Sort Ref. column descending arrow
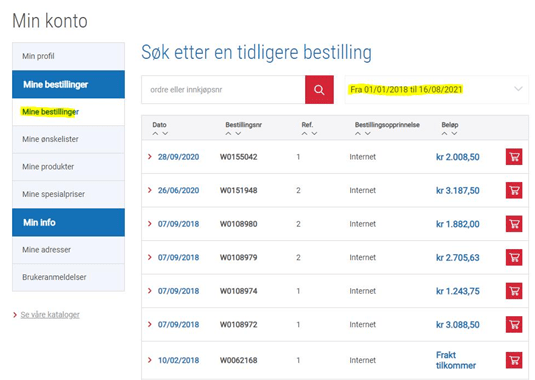Screen dimensions: 535x380 click(x=314, y=133)
